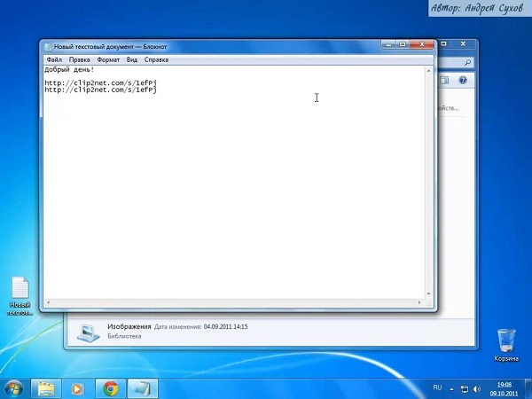The height and width of the screenshot is (399, 532).
Task: Click the horizontal scrollbar right arrow in Notepad
Action: click(x=419, y=302)
